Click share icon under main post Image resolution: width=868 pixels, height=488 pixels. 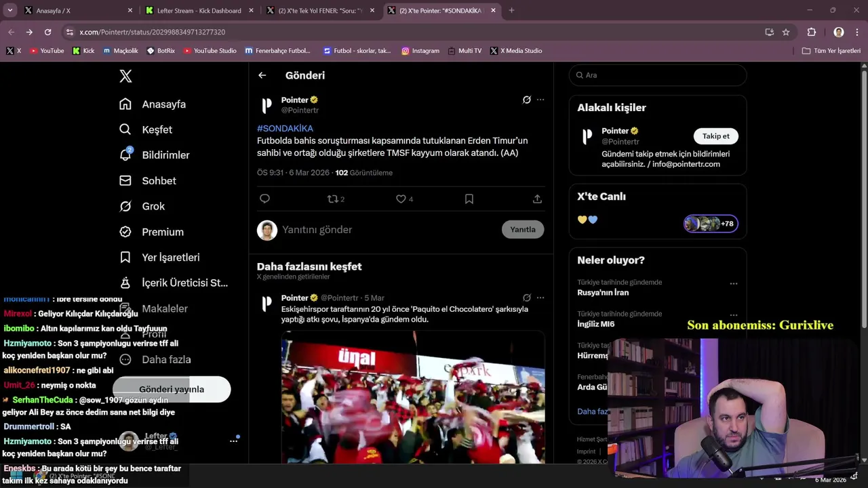point(537,199)
